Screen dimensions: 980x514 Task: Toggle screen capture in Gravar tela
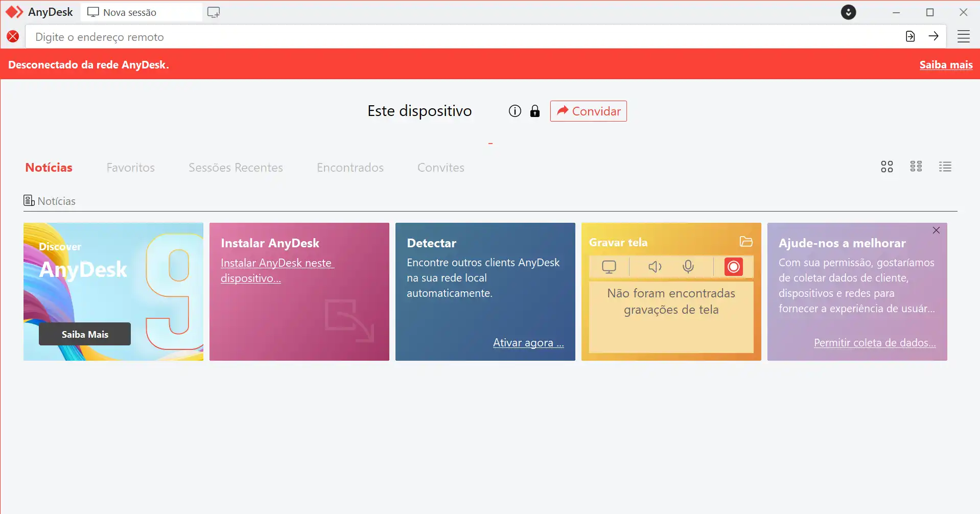(609, 267)
